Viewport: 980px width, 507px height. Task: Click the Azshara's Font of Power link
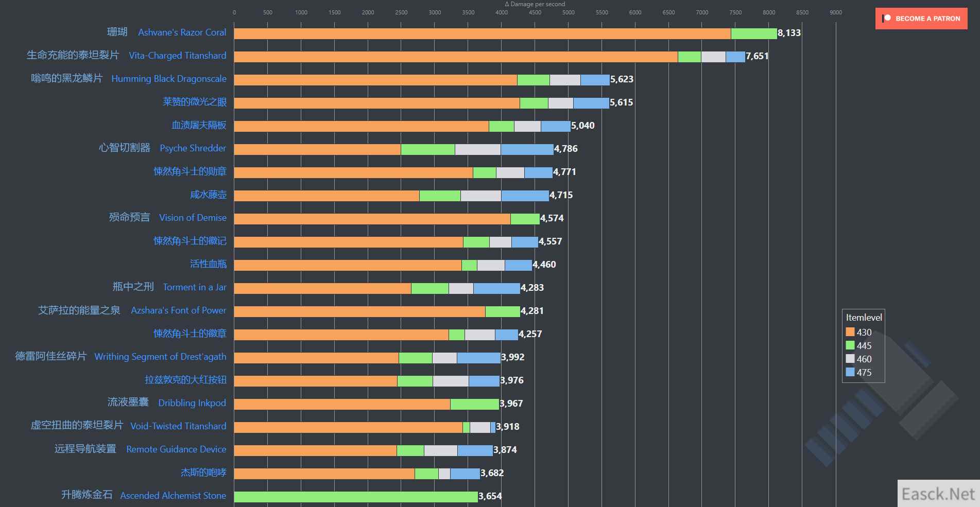tap(178, 310)
